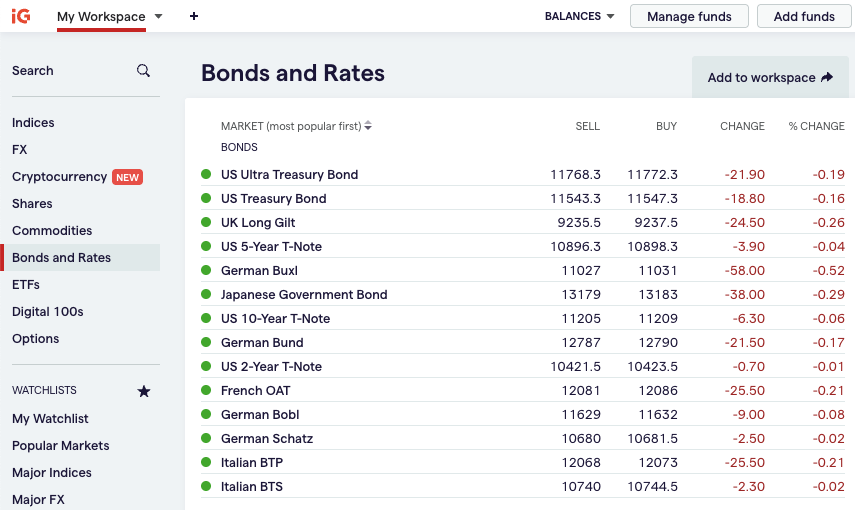Click the share arrow on Add to workspace
This screenshot has width=855, height=510.
tap(827, 77)
